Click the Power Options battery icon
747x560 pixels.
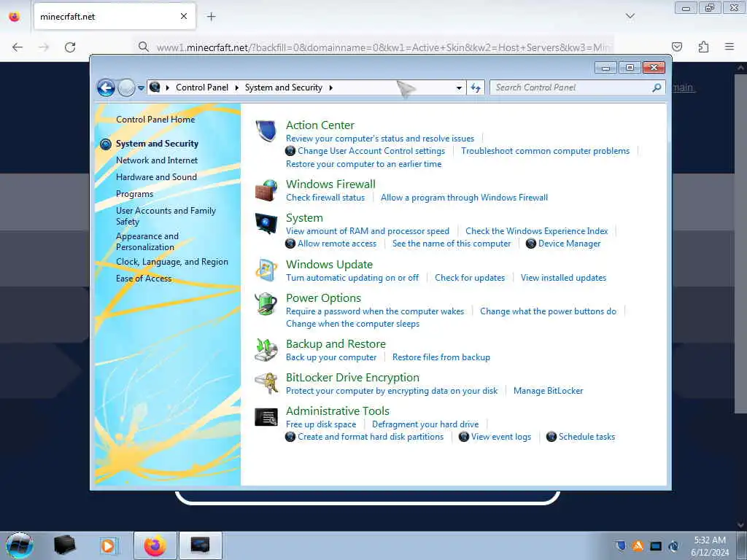pos(266,304)
